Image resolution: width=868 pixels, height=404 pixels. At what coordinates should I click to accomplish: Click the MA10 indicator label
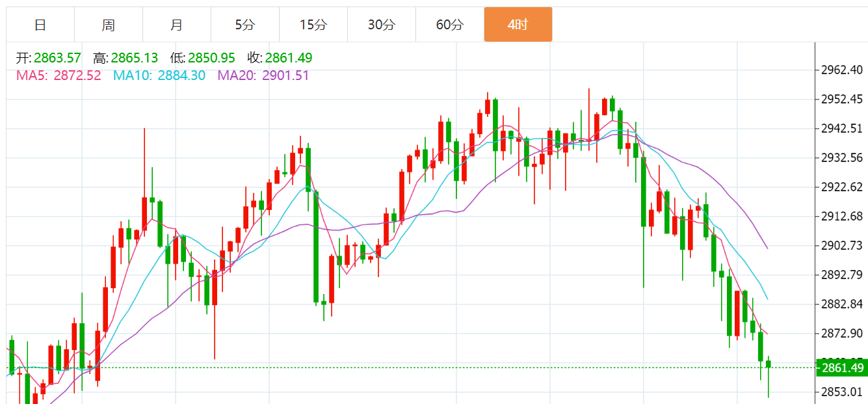pos(159,75)
